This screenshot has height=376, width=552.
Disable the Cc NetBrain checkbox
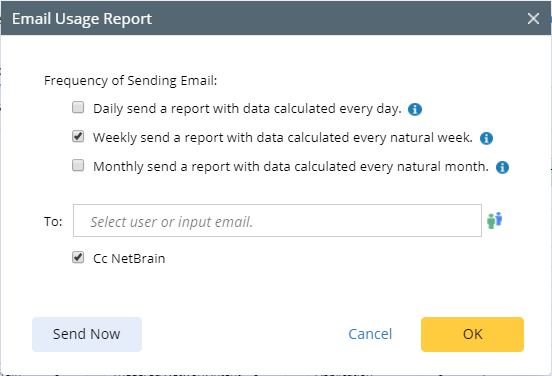78,257
